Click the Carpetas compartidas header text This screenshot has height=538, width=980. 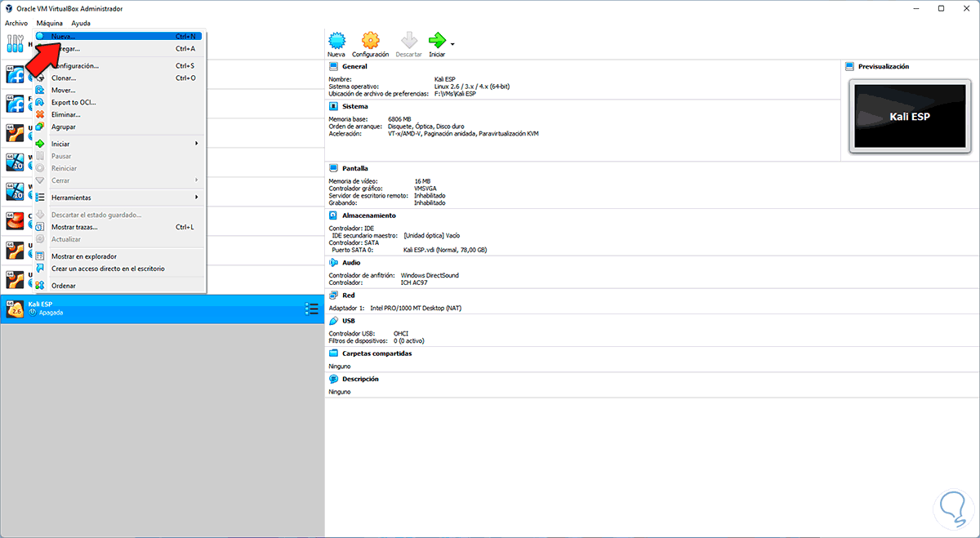tap(376, 353)
